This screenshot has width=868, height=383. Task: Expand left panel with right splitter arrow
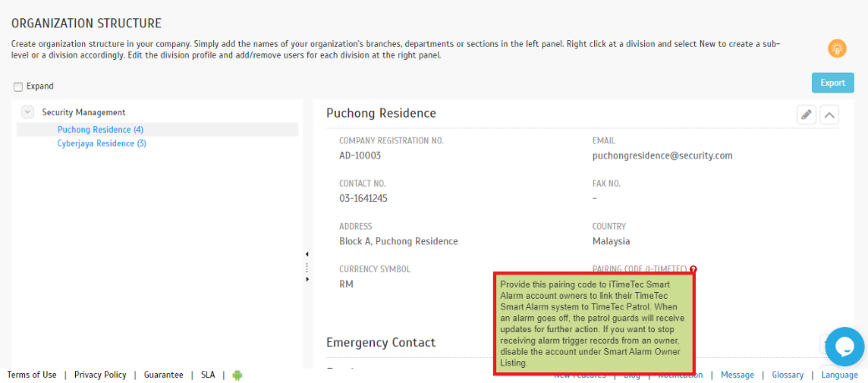click(x=307, y=280)
